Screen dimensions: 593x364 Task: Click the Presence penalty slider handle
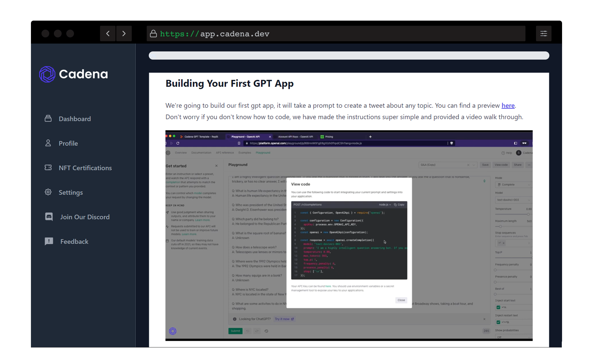click(x=495, y=282)
